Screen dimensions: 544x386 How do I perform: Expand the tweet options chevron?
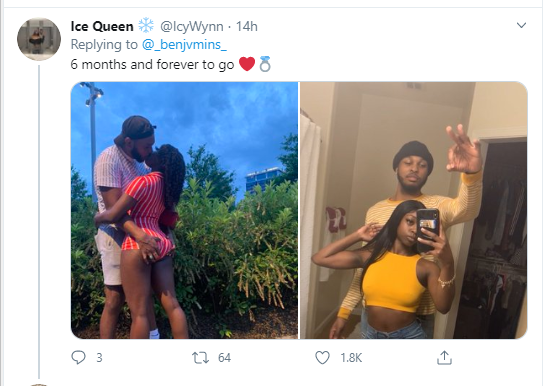521,25
